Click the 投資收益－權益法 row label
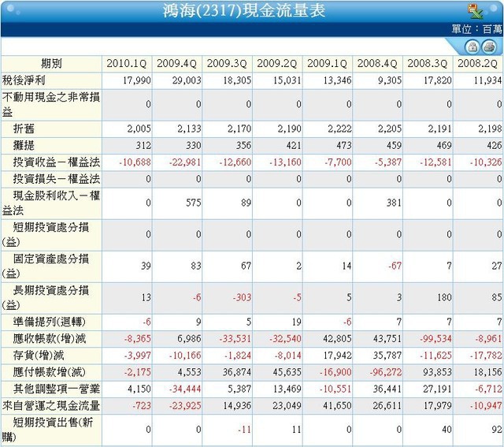 pos(57,162)
